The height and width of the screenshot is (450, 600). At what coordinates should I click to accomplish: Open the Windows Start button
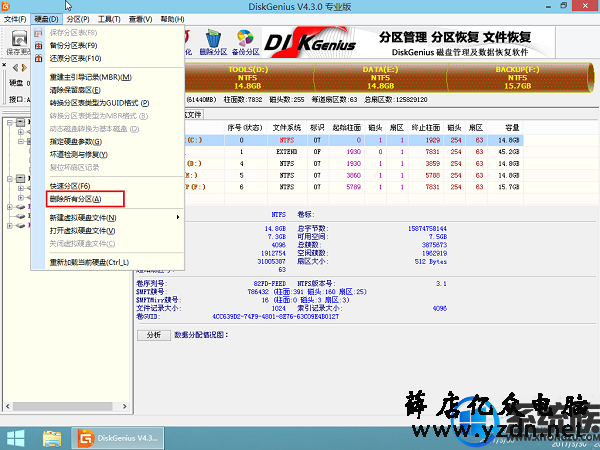[16, 439]
